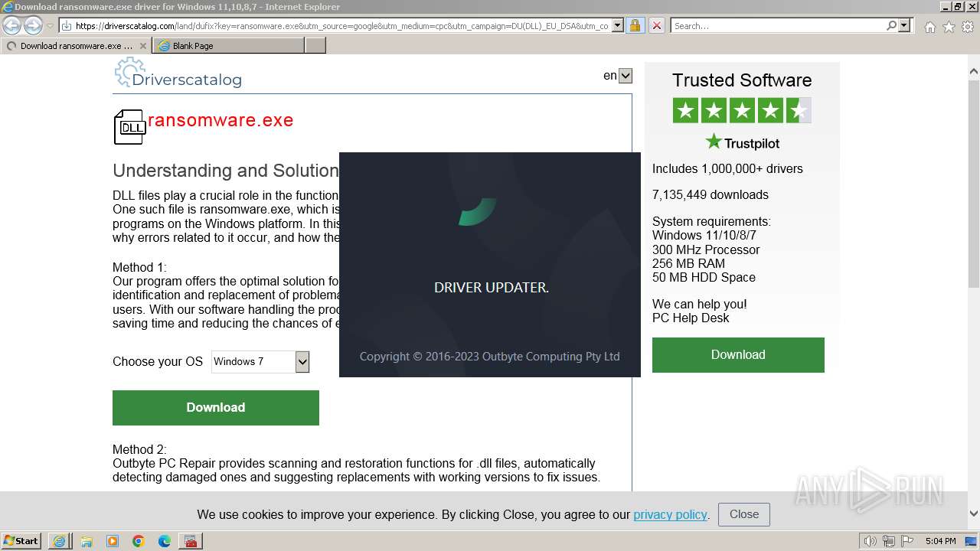This screenshot has height=551, width=980.
Task: Stop page loading with the red X
Action: coord(656,25)
